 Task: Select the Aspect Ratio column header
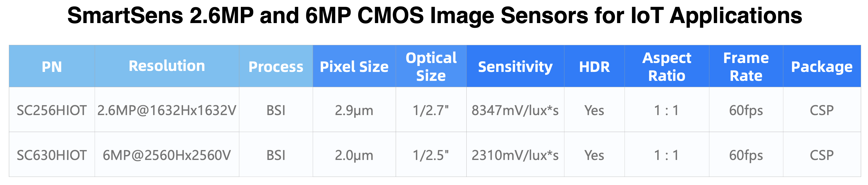[666, 67]
